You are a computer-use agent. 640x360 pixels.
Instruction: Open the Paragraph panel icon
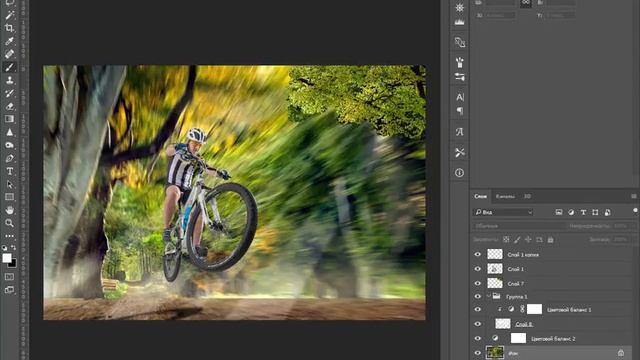click(460, 111)
